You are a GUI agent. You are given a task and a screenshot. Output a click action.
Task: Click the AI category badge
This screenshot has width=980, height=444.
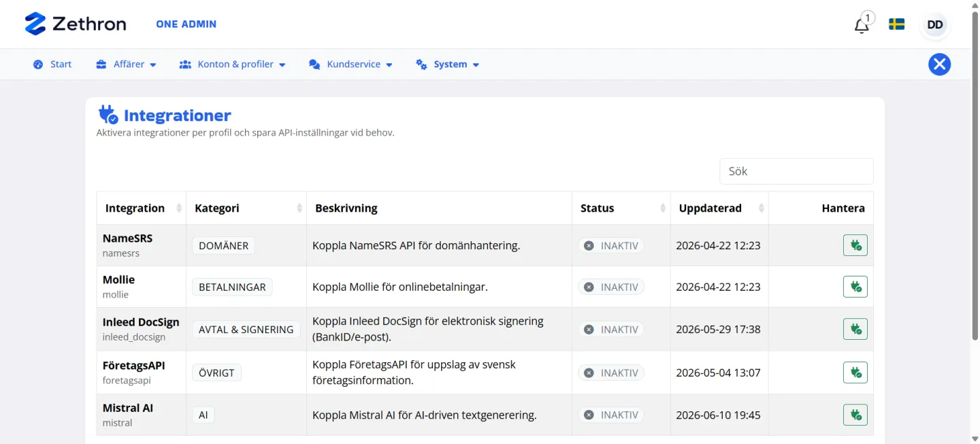coord(203,415)
